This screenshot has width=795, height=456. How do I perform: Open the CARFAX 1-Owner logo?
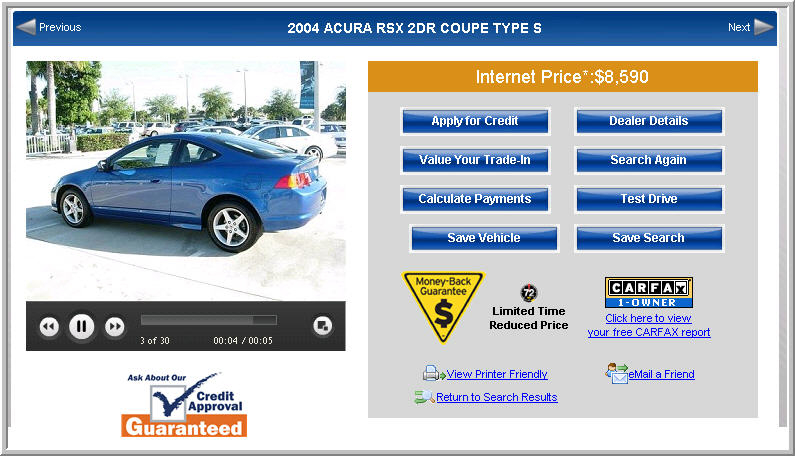click(x=648, y=292)
